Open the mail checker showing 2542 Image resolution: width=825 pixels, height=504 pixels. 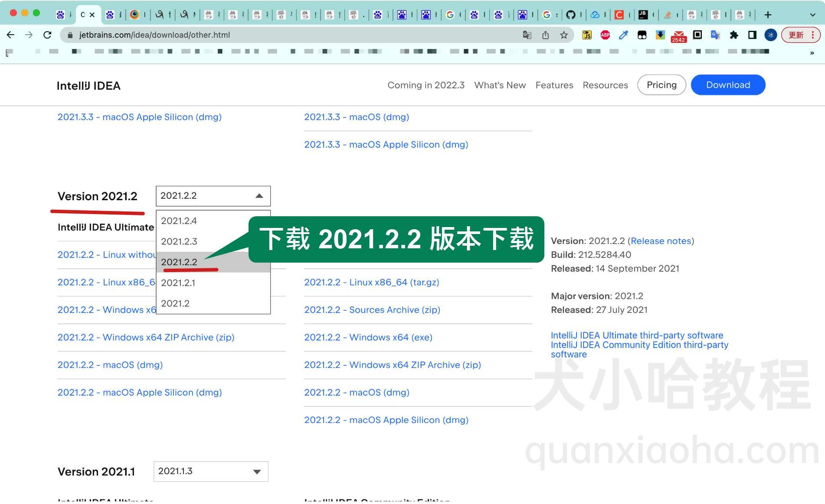point(679,36)
